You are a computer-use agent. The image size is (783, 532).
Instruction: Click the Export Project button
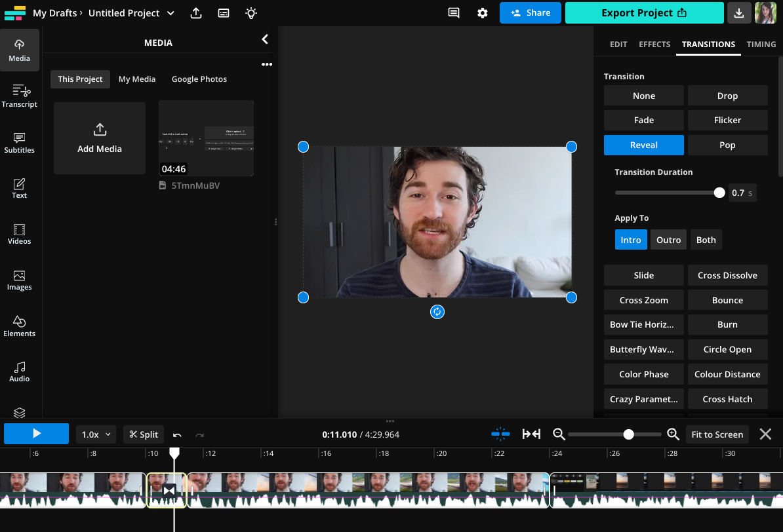tap(643, 12)
